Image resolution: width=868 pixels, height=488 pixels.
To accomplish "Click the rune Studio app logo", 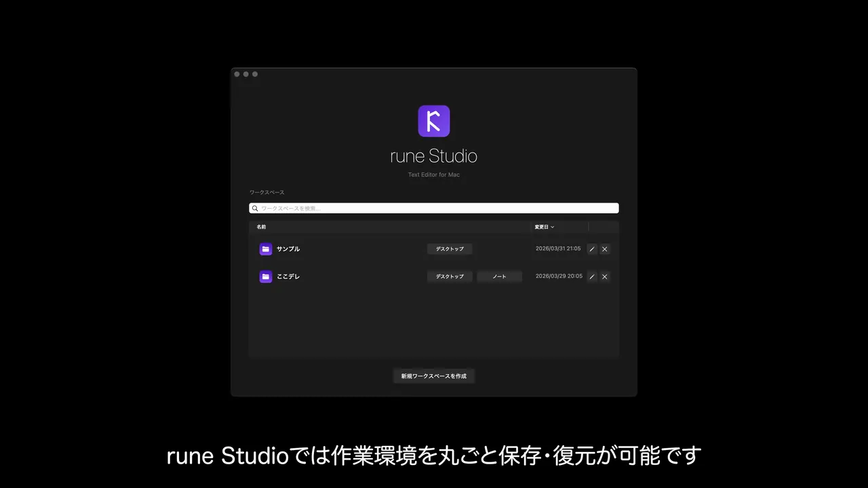I will pyautogui.click(x=434, y=121).
